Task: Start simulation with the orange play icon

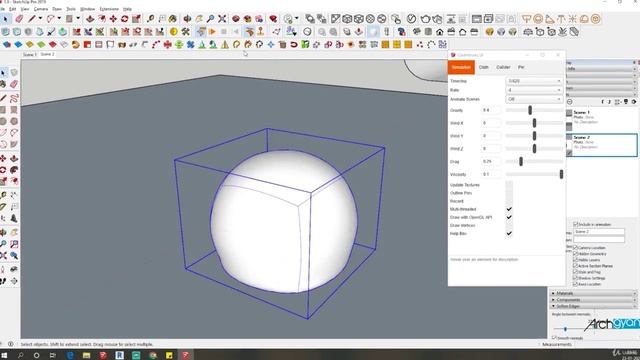Action: point(212,31)
